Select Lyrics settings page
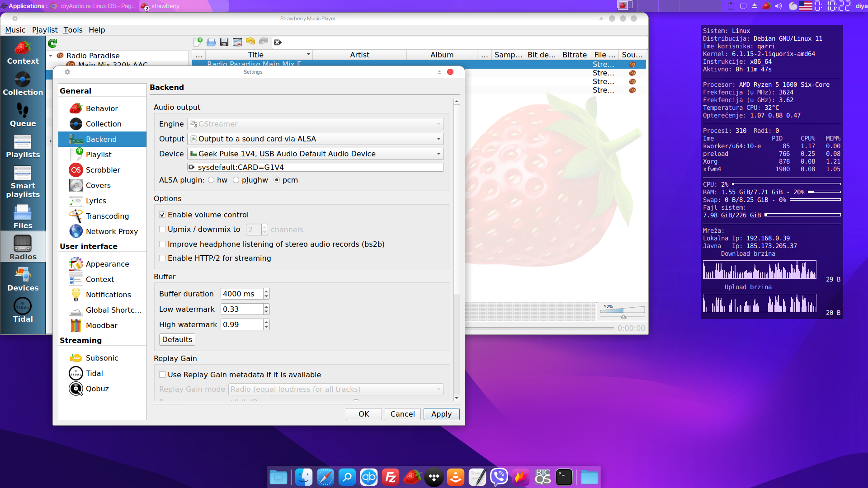This screenshot has height=488, width=868. [x=102, y=201]
